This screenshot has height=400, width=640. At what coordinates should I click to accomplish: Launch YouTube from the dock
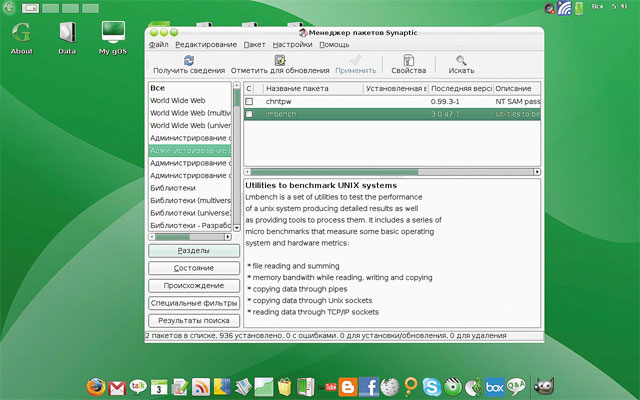(x=327, y=387)
